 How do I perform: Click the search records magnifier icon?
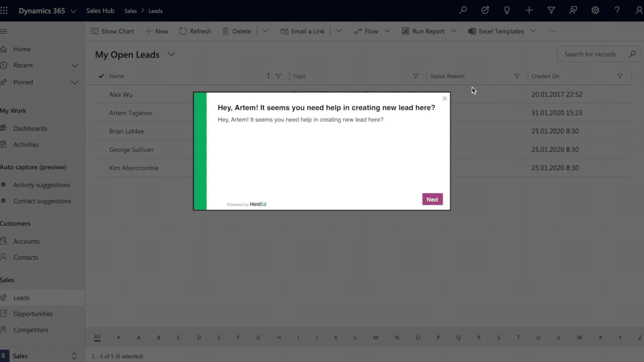pos(632,54)
